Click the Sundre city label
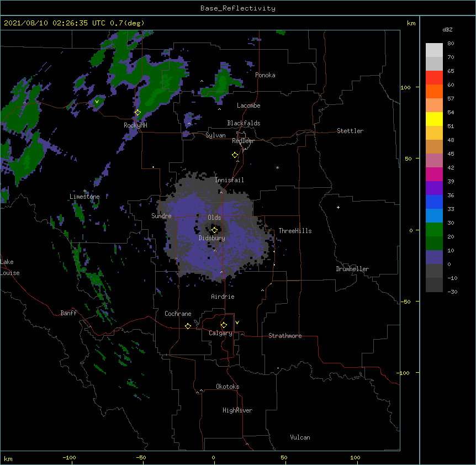 coord(161,216)
